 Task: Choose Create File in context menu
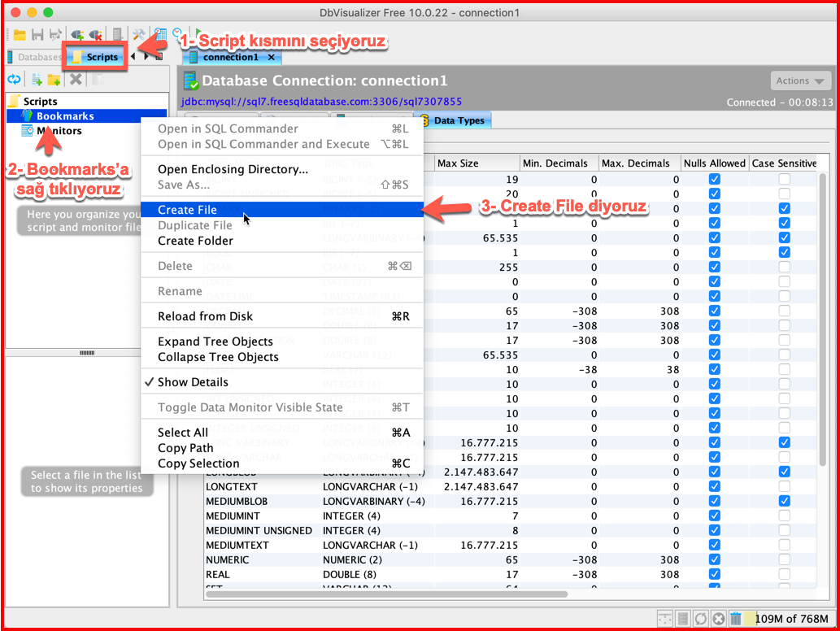point(282,210)
